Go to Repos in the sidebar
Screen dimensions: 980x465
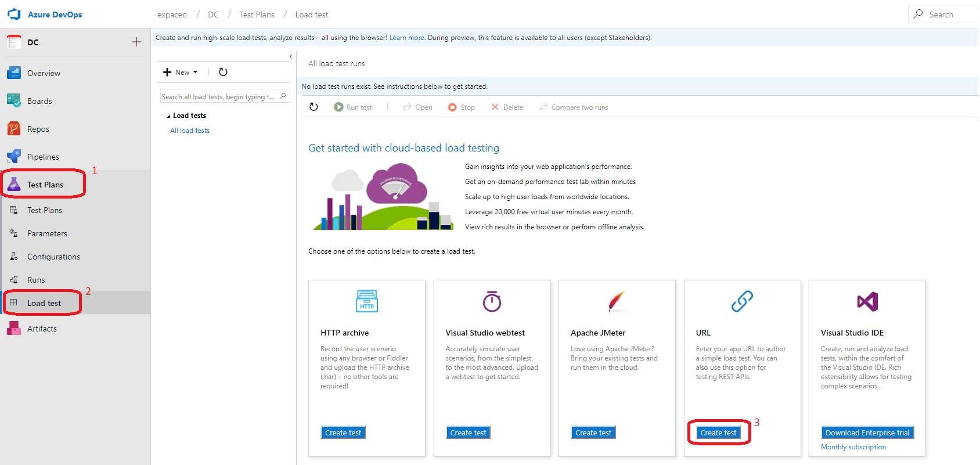click(38, 129)
